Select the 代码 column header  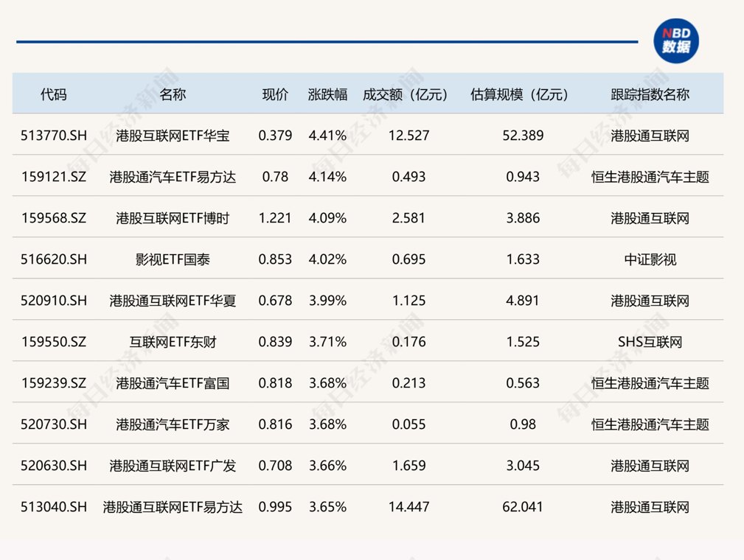pos(54,94)
